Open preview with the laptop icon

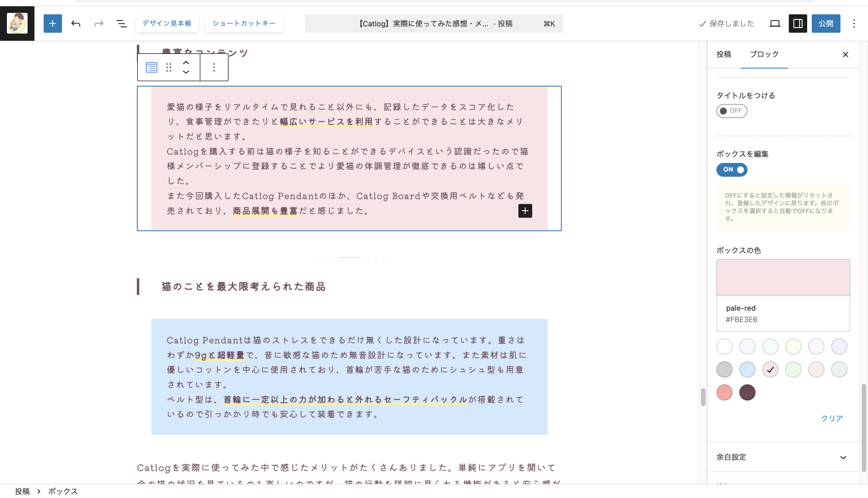[775, 24]
